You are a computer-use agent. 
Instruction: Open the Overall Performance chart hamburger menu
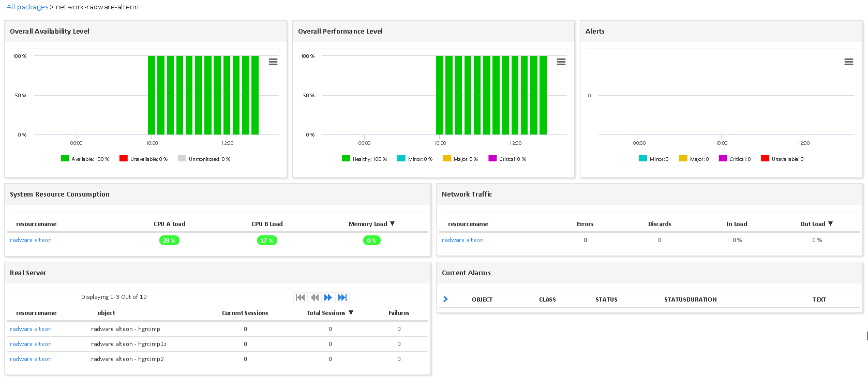(561, 62)
